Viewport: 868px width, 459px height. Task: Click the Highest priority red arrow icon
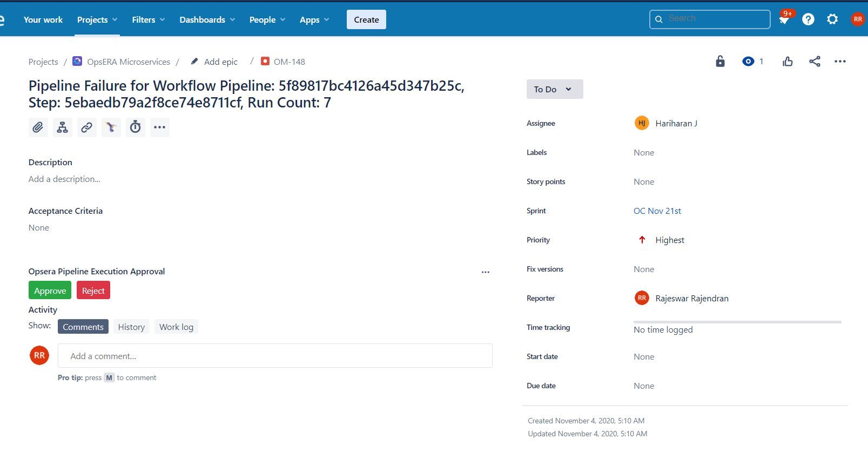click(x=642, y=240)
